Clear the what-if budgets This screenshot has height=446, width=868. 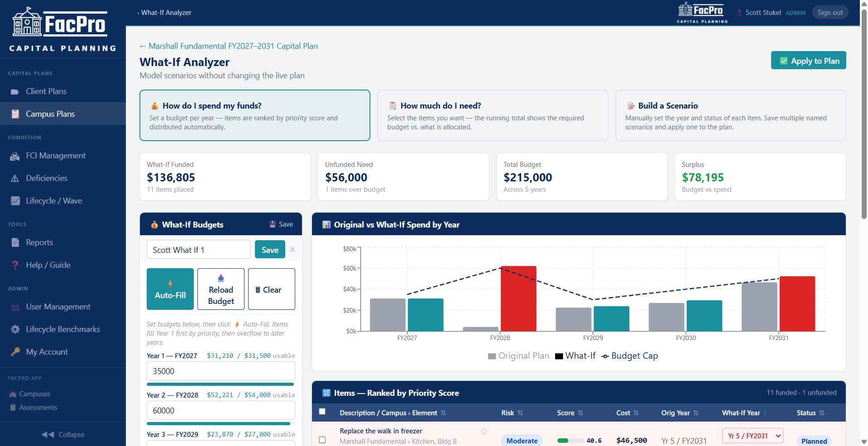[272, 289]
